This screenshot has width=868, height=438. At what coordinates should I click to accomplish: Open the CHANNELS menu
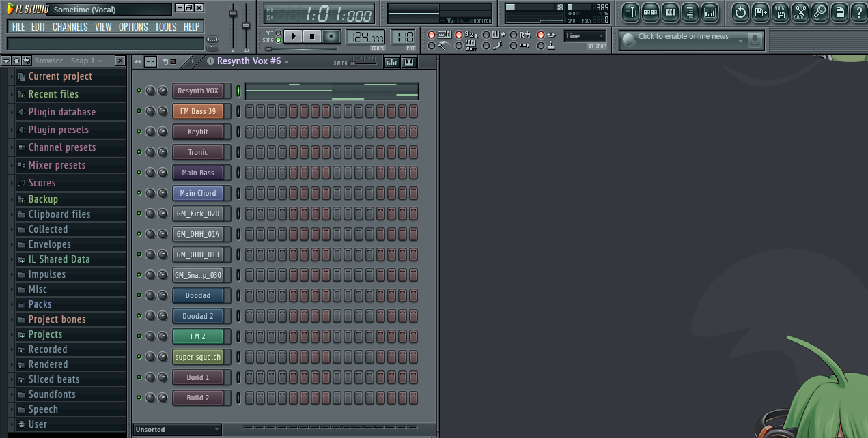point(70,27)
